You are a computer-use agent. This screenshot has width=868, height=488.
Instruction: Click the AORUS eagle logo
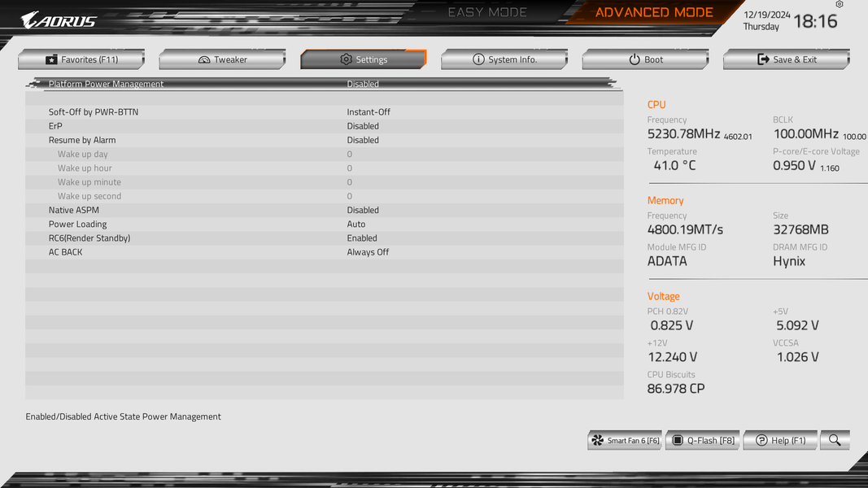(59, 20)
